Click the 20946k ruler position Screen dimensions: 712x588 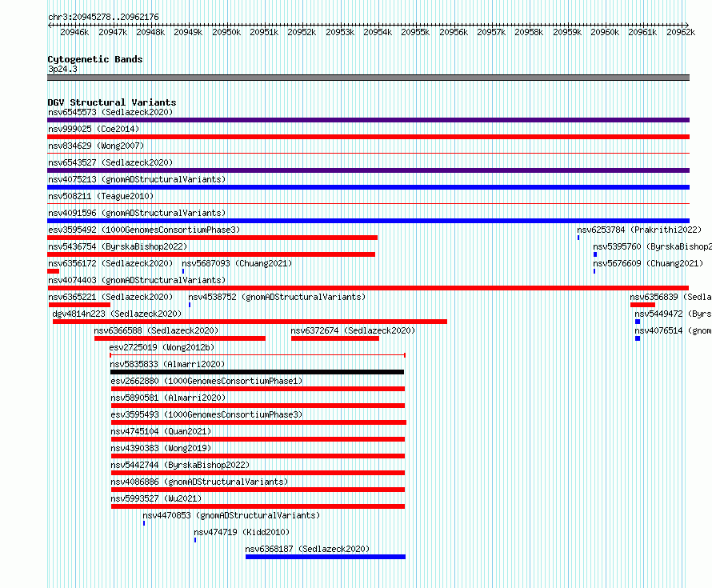[x=74, y=32]
